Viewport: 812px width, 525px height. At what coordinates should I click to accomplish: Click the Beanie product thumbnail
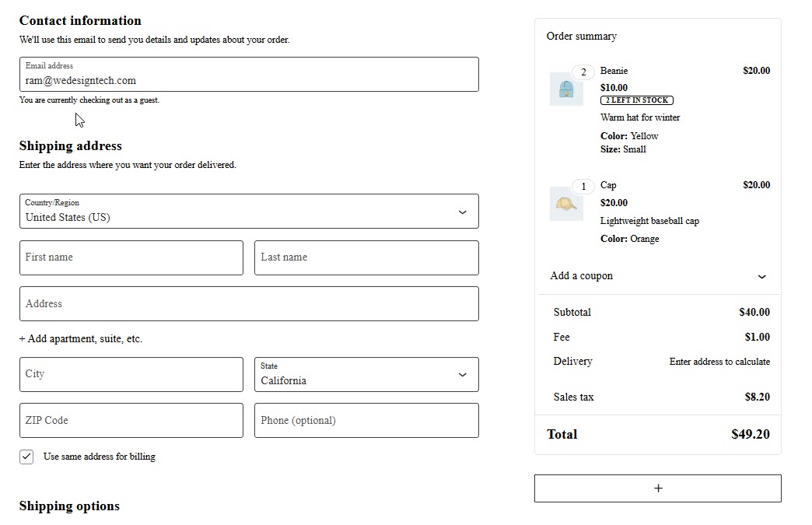click(x=565, y=90)
